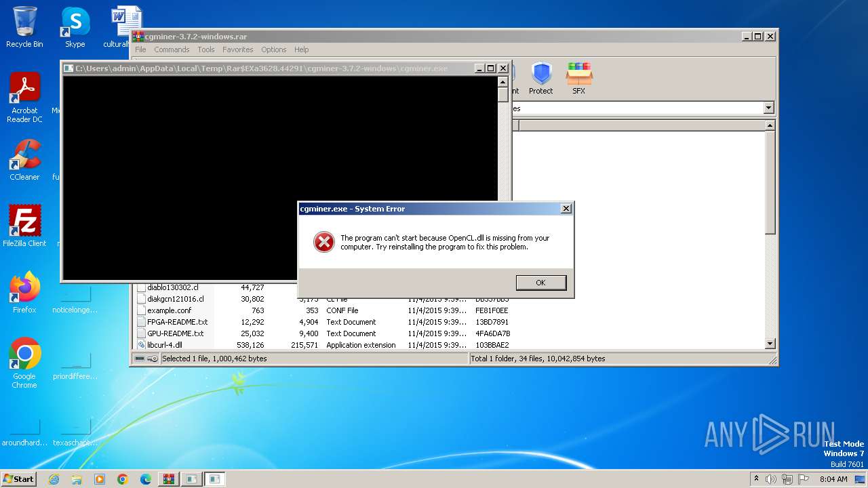Open the Commands menu in WinRAR
The height and width of the screenshot is (488, 868).
point(172,49)
